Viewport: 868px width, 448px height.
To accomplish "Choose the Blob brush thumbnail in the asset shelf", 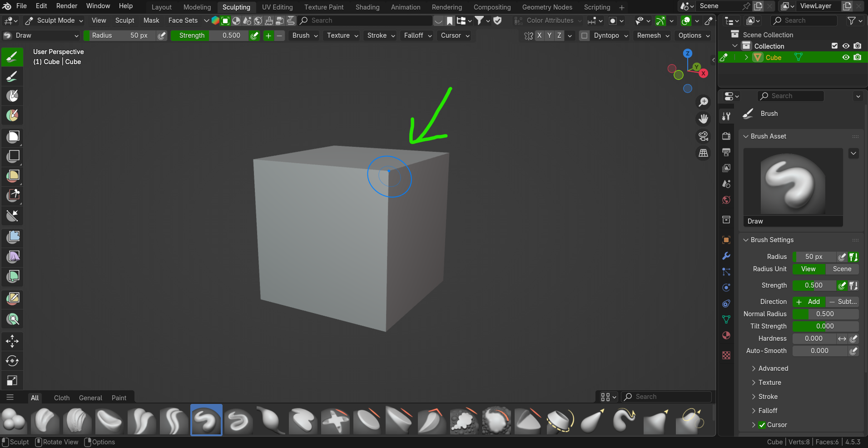I will click(x=14, y=420).
